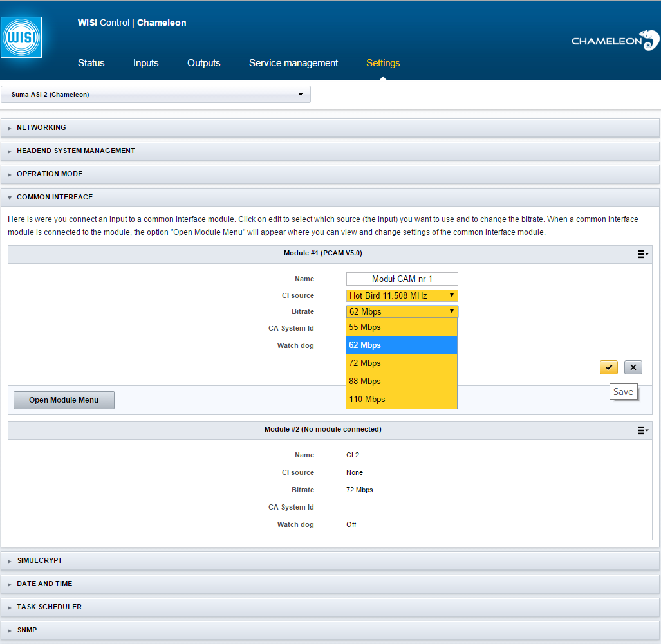Open Service management tab
Viewport: 661px width, 644px height.
tap(293, 63)
